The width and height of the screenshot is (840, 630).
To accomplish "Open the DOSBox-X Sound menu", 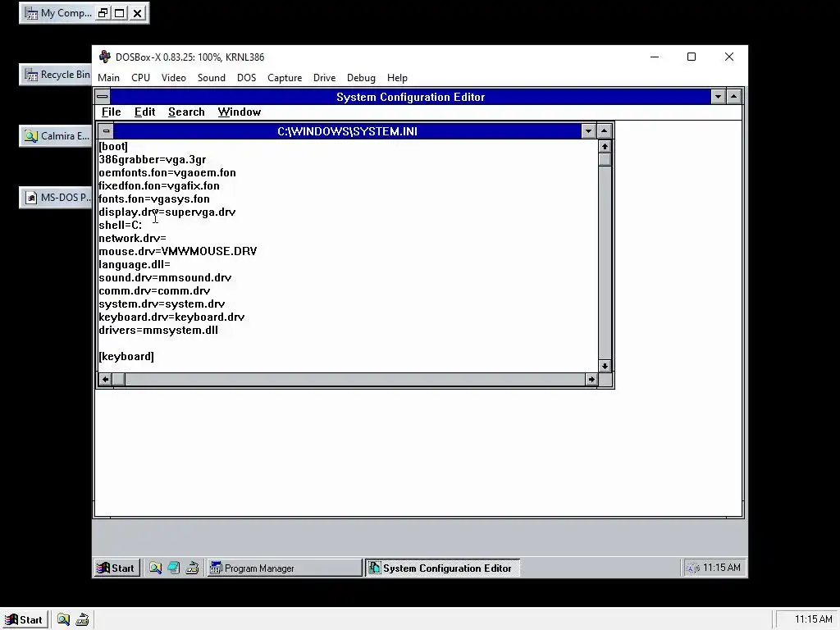I will (x=212, y=78).
